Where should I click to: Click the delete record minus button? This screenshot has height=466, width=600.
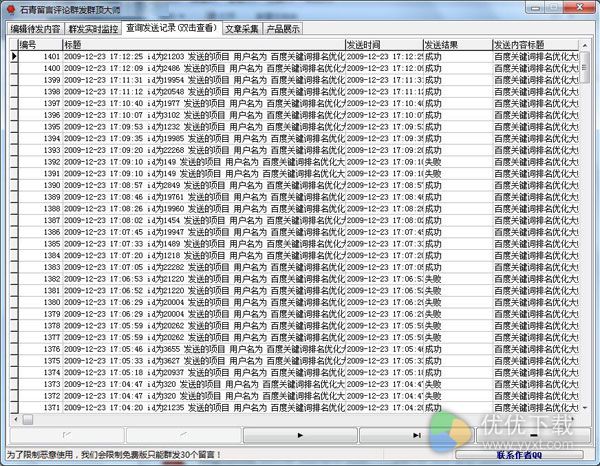[533, 435]
